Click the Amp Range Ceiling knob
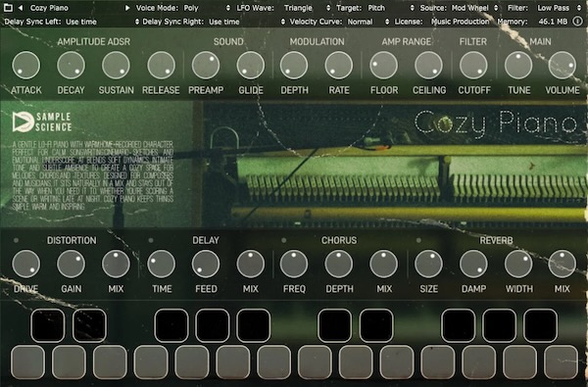The width and height of the screenshot is (588, 387). click(428, 66)
